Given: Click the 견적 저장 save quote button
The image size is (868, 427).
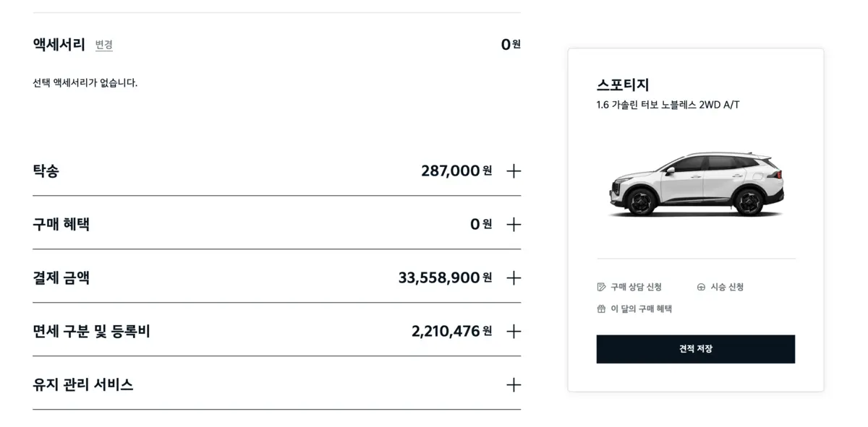Looking at the screenshot, I should point(695,348).
